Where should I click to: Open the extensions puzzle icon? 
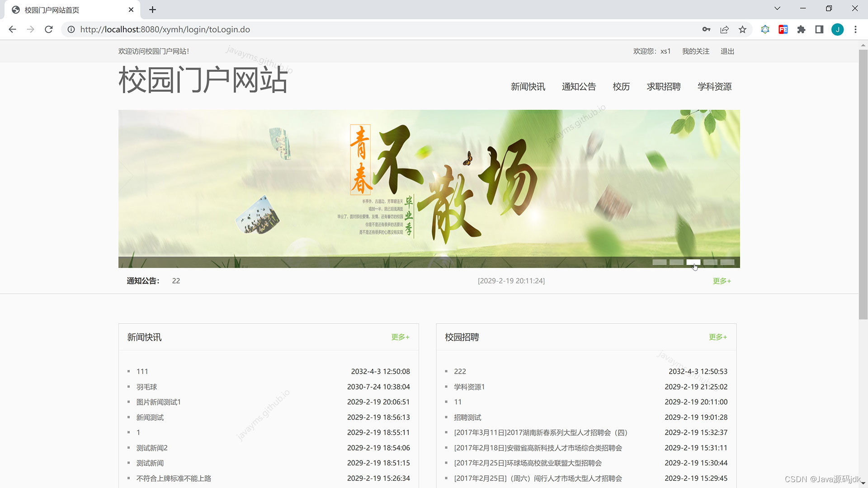click(x=801, y=29)
